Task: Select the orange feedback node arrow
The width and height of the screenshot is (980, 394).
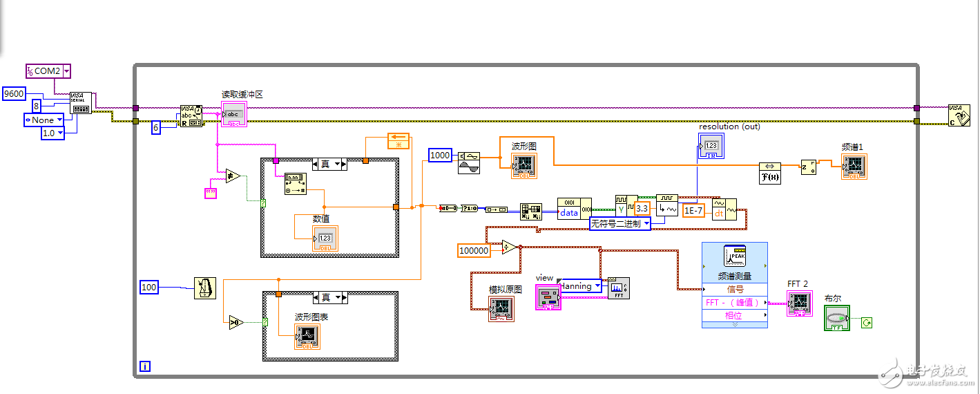Action: tap(398, 141)
